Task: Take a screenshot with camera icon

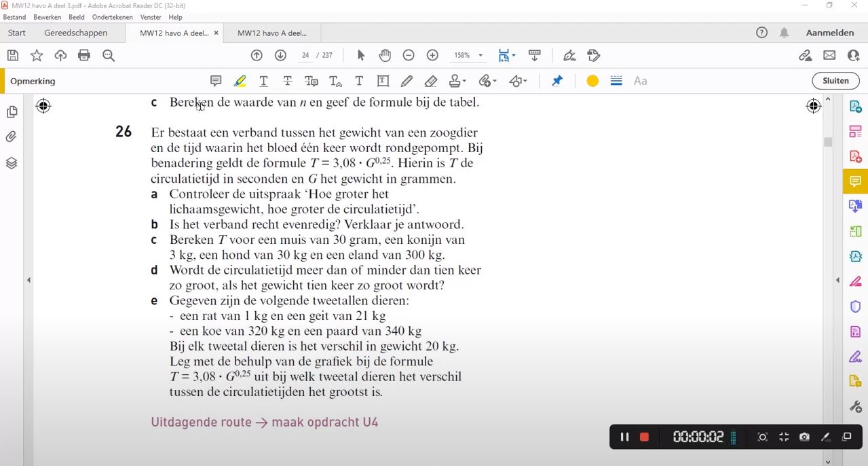Action: pos(804,437)
